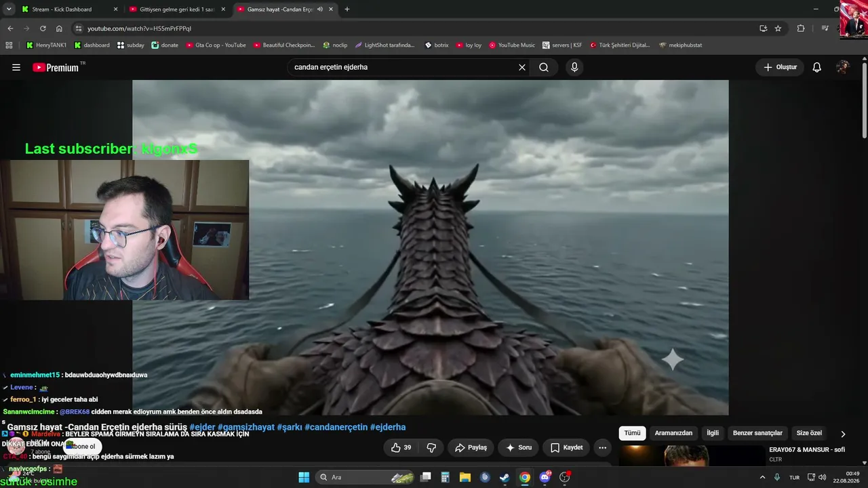The width and height of the screenshot is (868, 488).
Task: Open File Explorer from the taskbar
Action: pyautogui.click(x=465, y=477)
